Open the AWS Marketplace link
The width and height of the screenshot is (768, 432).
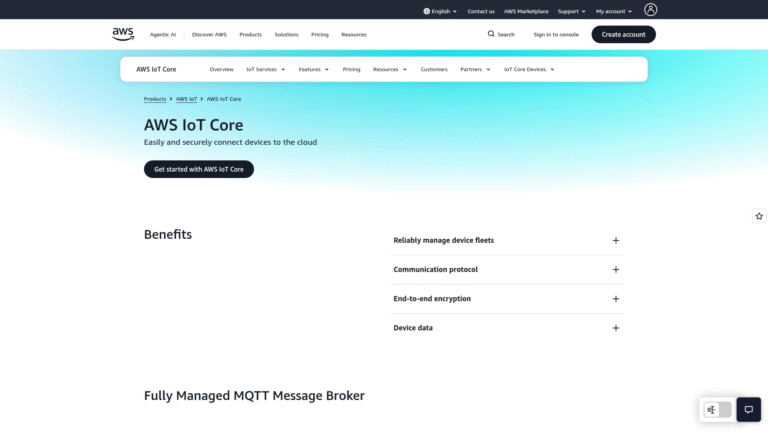pyautogui.click(x=526, y=11)
